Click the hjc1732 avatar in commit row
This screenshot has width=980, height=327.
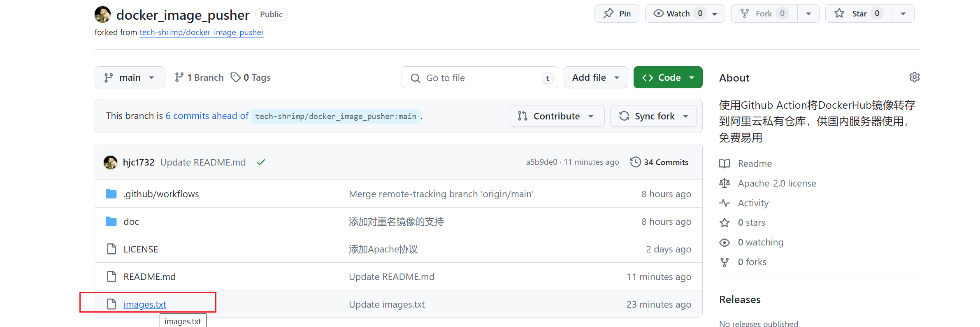(110, 162)
